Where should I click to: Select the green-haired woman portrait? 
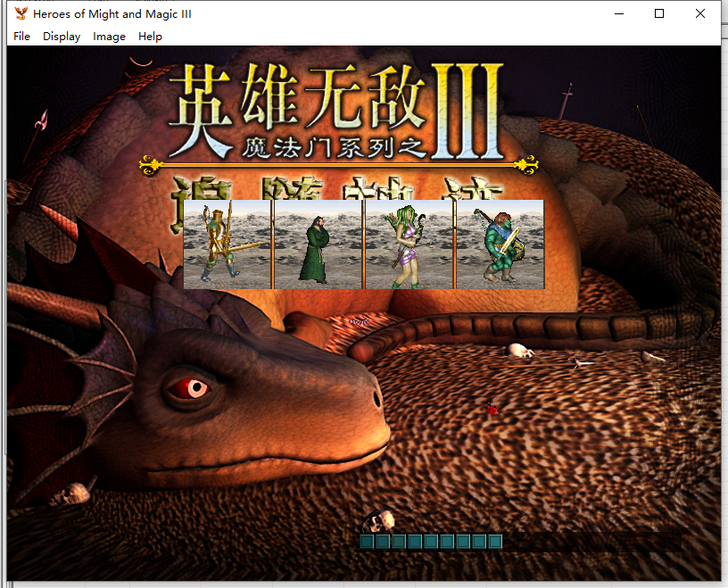[x=409, y=244]
